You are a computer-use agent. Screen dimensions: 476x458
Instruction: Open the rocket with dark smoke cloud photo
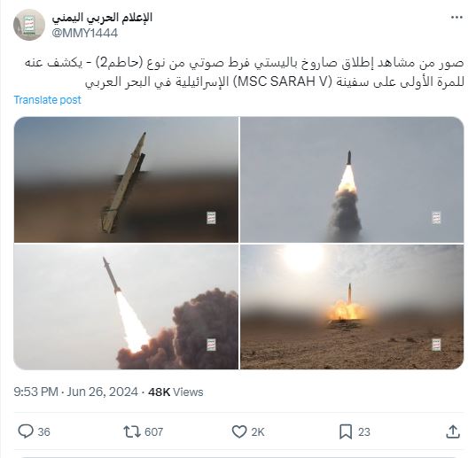pyautogui.click(x=126, y=307)
